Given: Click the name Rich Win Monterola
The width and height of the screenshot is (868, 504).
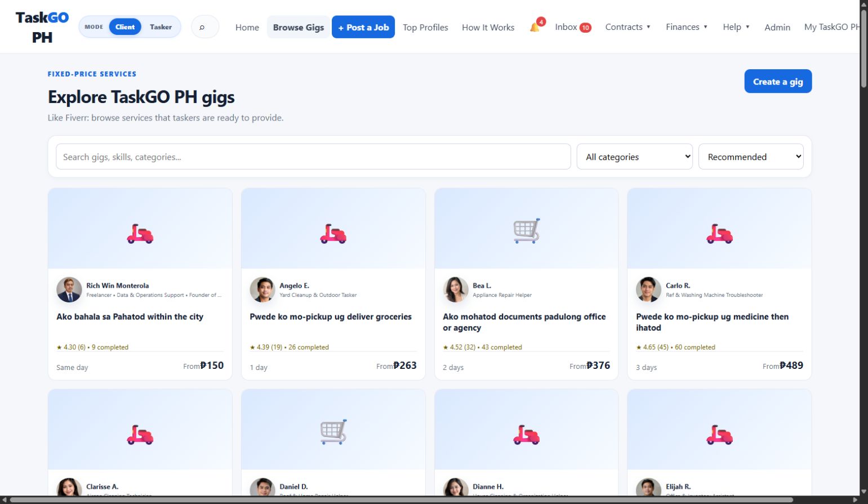Looking at the screenshot, I should coord(118,286).
